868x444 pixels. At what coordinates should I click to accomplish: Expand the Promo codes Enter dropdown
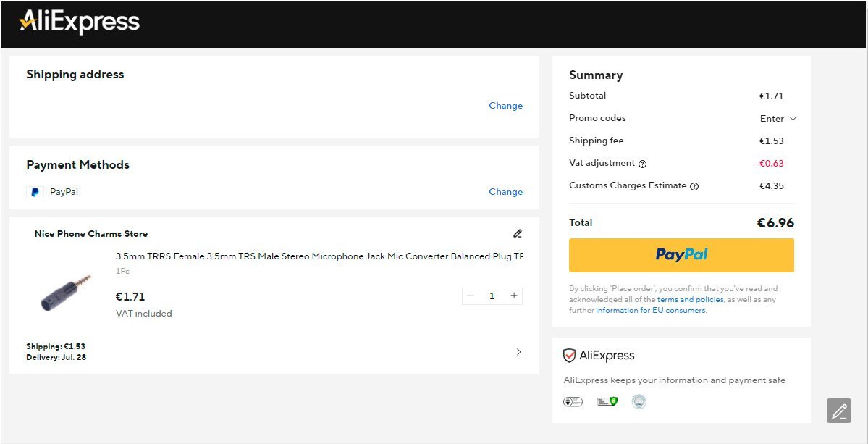pos(778,119)
